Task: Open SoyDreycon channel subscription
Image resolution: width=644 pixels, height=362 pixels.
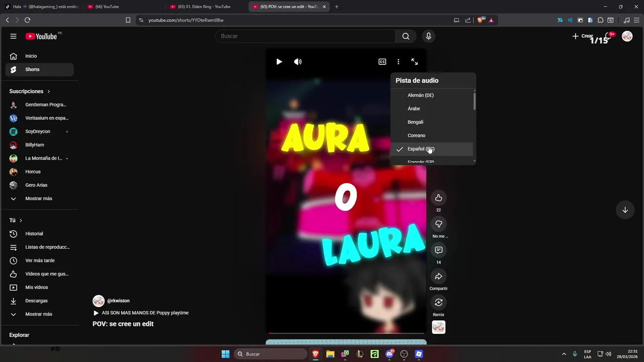Action: click(40, 131)
